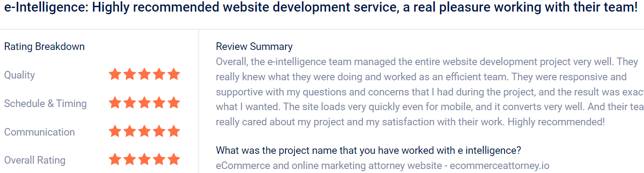
Task: Click the second Communication rating star
Action: coord(130,131)
